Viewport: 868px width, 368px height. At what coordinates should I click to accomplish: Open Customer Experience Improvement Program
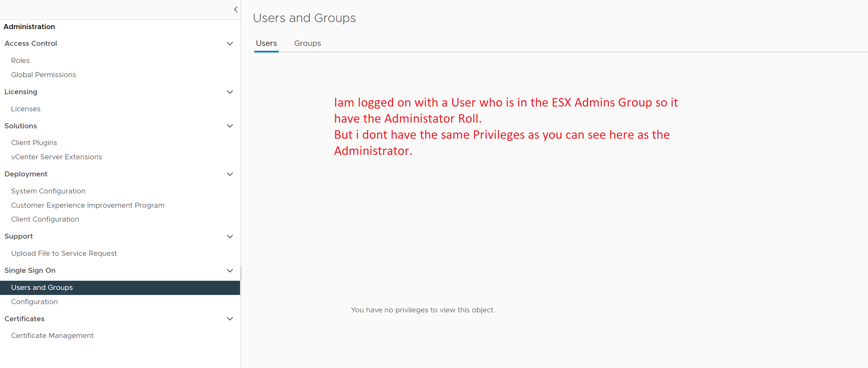88,205
